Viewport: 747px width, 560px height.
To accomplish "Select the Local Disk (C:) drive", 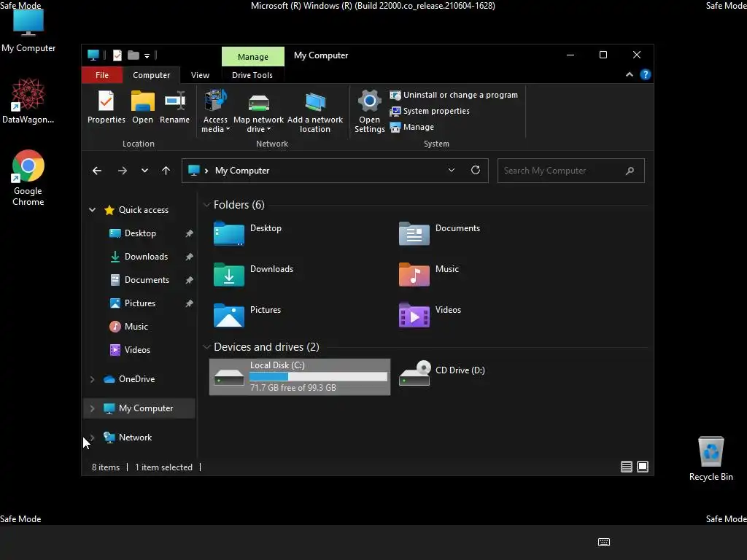I will (x=300, y=377).
